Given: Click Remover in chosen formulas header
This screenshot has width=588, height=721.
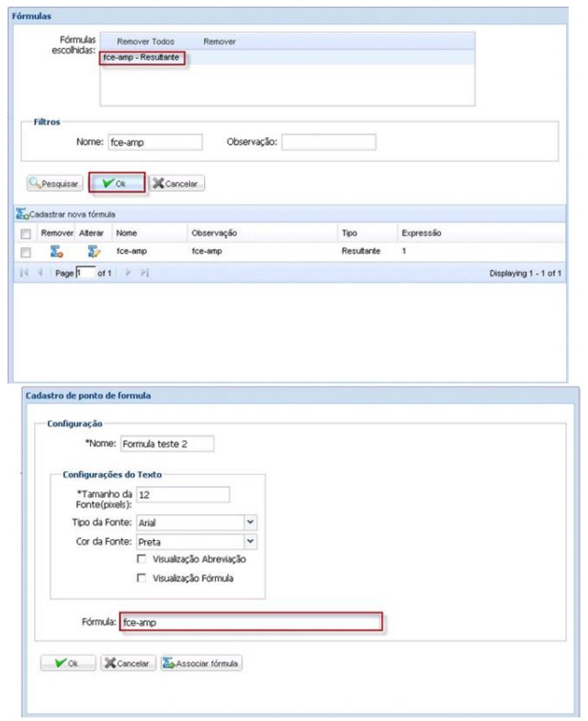Looking at the screenshot, I should point(219,41).
